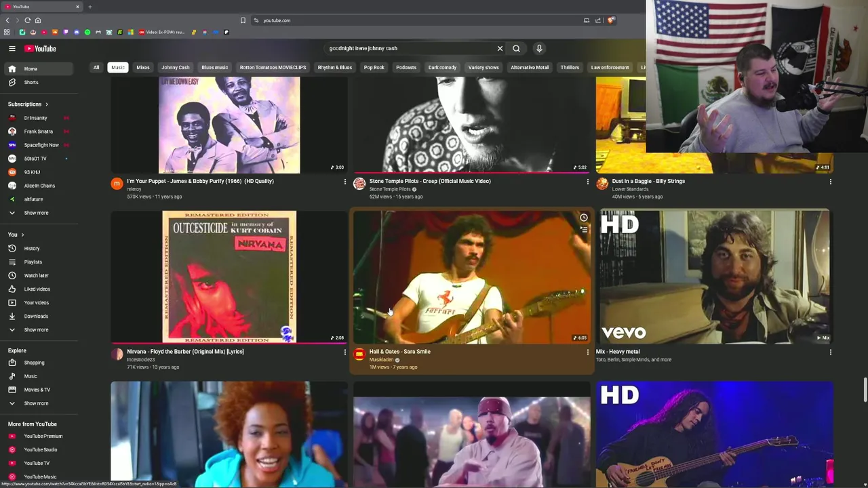
Task: Go back with the browser back arrow
Action: tap(7, 20)
